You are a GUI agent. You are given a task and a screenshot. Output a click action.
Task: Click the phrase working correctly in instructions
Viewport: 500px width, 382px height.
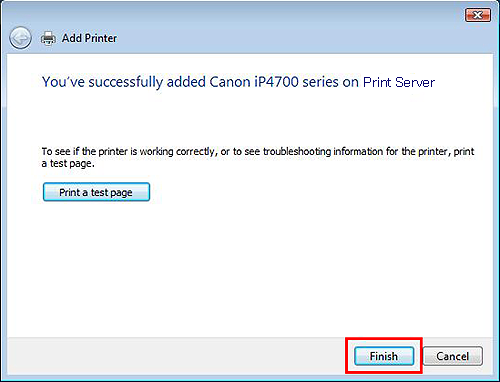(177, 152)
